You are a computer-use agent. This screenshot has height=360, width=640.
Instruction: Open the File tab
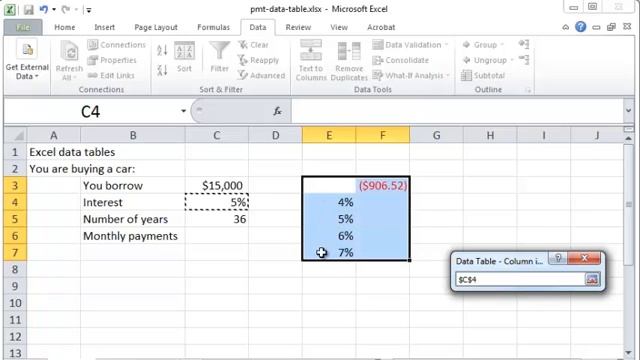click(23, 27)
